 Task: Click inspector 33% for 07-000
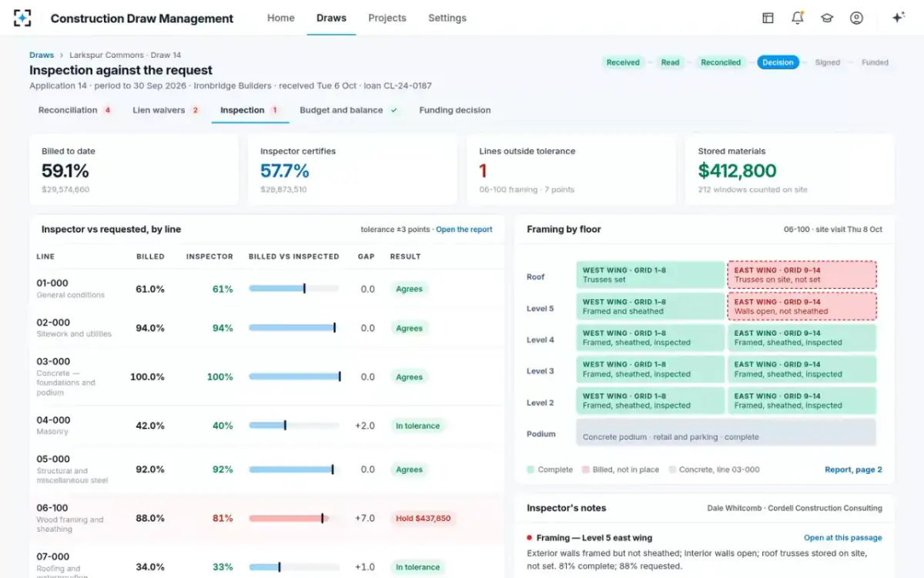click(x=223, y=567)
